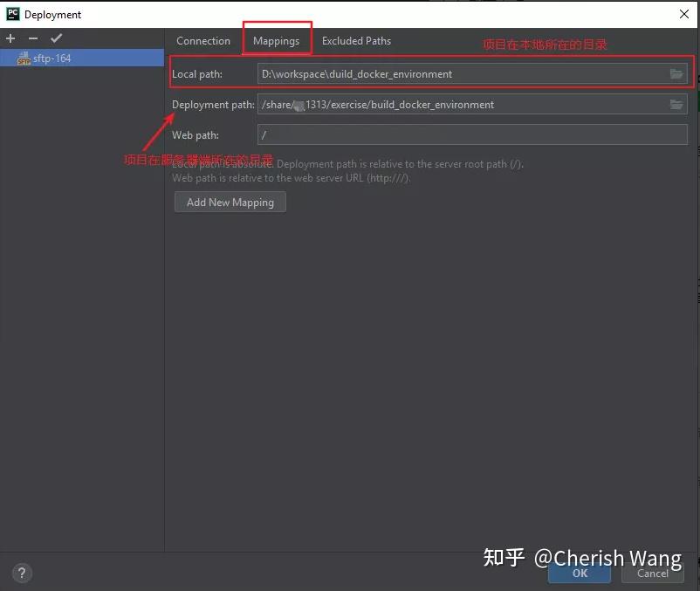Remove the sftp-164 server
This screenshot has width=700, height=591.
[x=32, y=38]
